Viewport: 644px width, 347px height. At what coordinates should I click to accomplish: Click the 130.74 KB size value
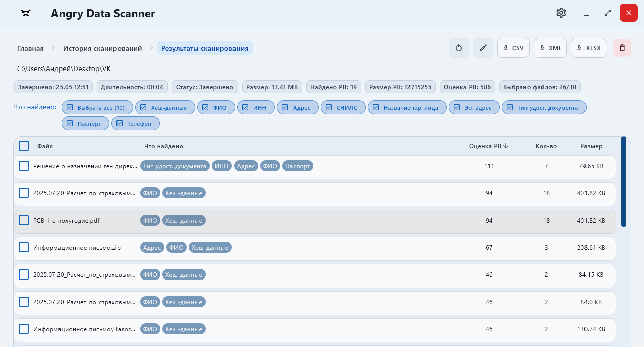pyautogui.click(x=591, y=329)
